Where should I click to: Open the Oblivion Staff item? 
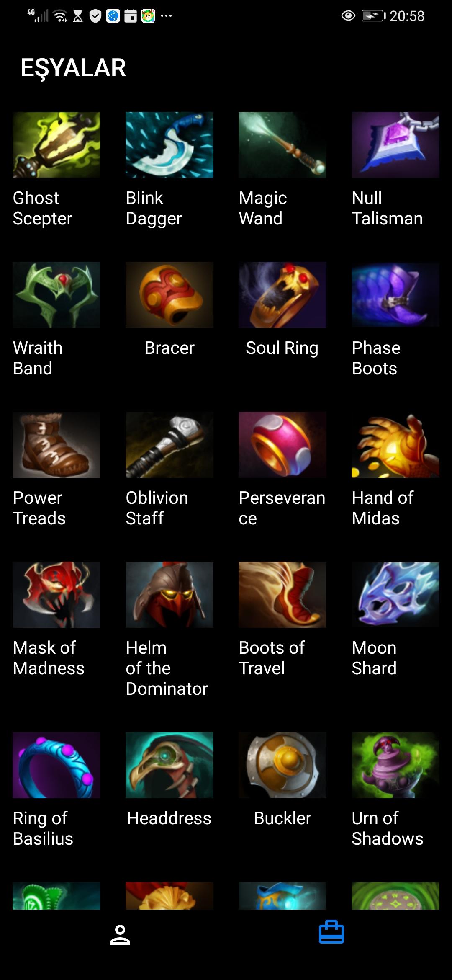tap(169, 445)
